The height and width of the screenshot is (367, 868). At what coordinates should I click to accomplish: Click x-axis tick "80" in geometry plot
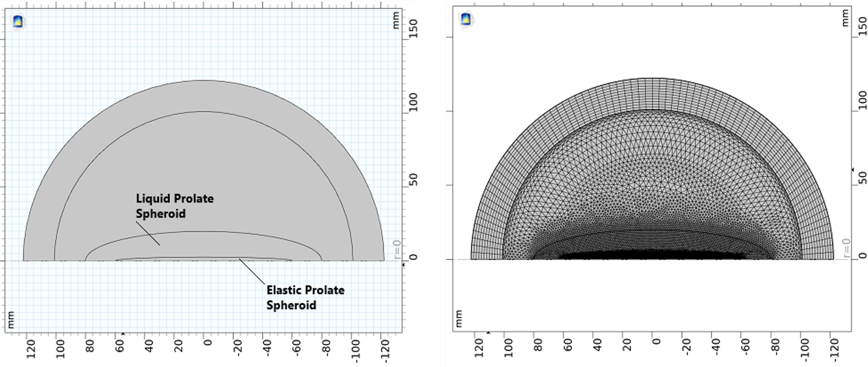pyautogui.click(x=90, y=346)
